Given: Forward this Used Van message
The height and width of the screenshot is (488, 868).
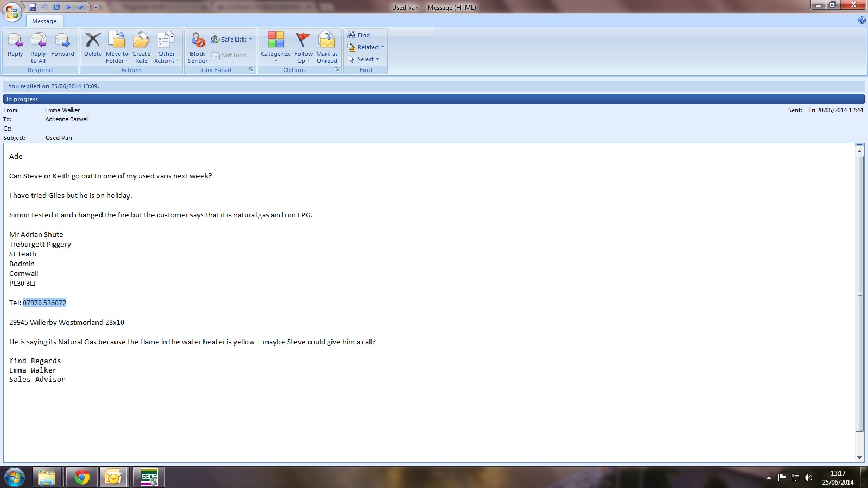Looking at the screenshot, I should point(62,41).
